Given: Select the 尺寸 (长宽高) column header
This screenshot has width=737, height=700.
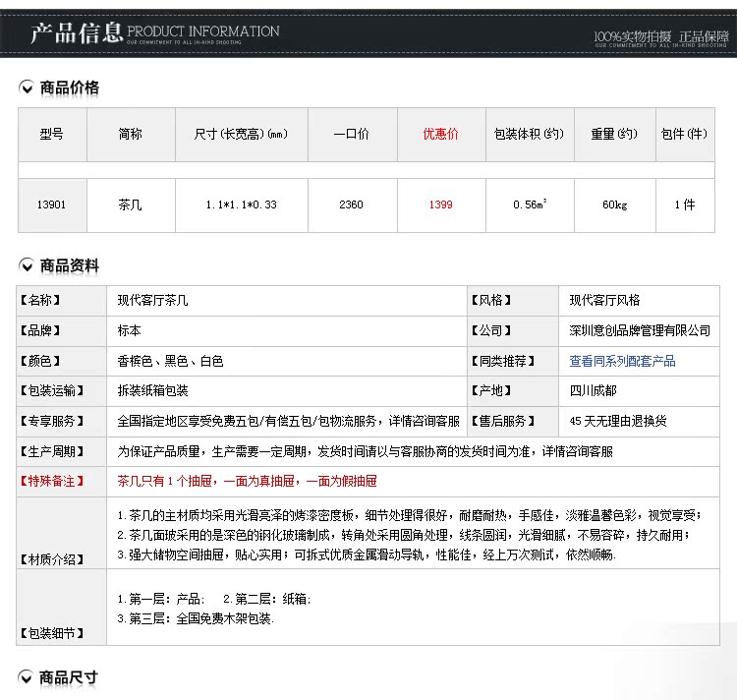Looking at the screenshot, I should (x=241, y=134).
